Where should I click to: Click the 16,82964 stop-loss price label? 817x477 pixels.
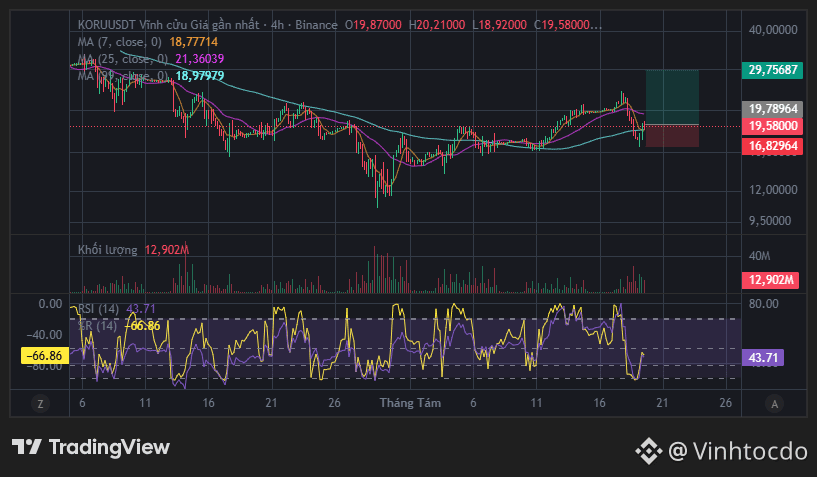click(x=773, y=145)
